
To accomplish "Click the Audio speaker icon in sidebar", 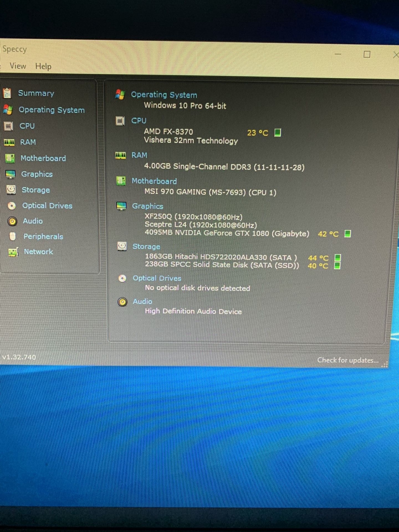I will (x=12, y=221).
